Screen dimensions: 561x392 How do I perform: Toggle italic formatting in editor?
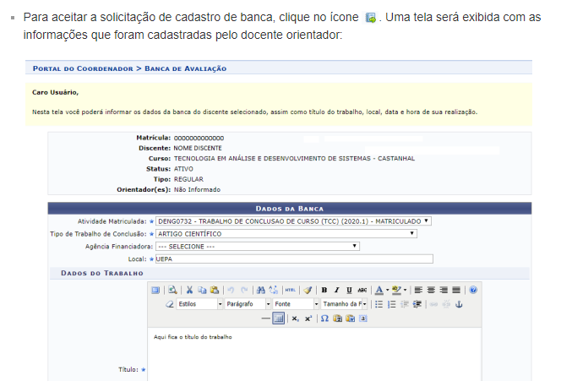337,290
